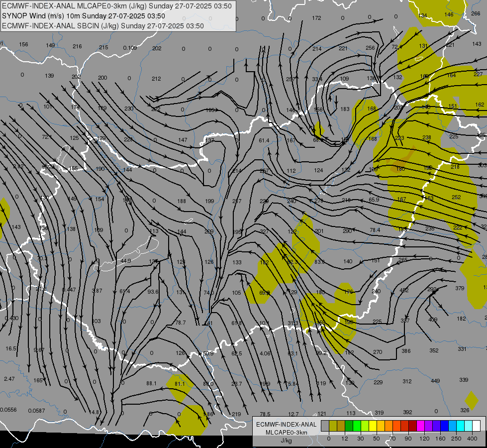Click the '4.06' value on the map
The width and height of the screenshot is (487, 448).
coord(265,353)
